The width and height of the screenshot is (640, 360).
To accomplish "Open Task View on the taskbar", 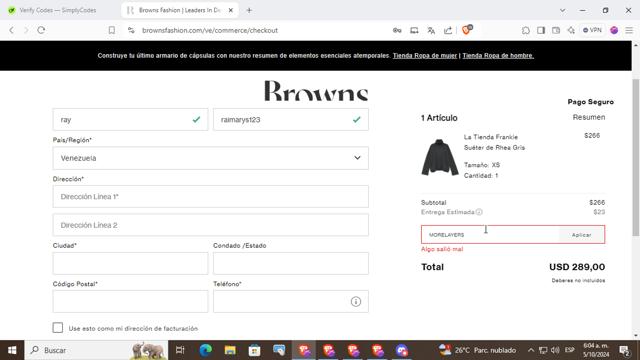I will click(x=180, y=350).
